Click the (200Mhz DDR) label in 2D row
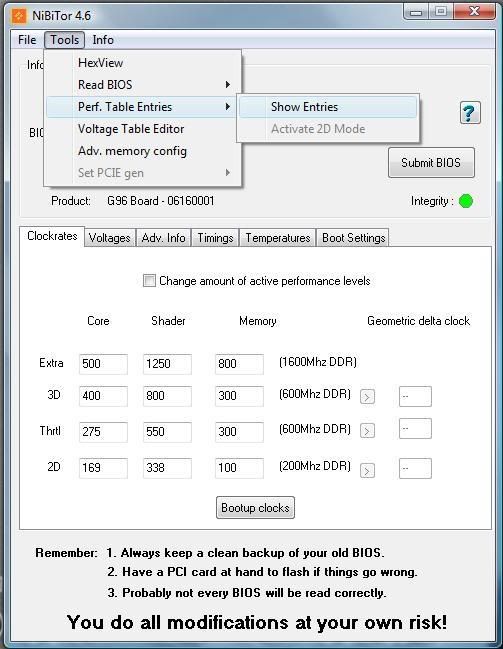 tap(315, 466)
